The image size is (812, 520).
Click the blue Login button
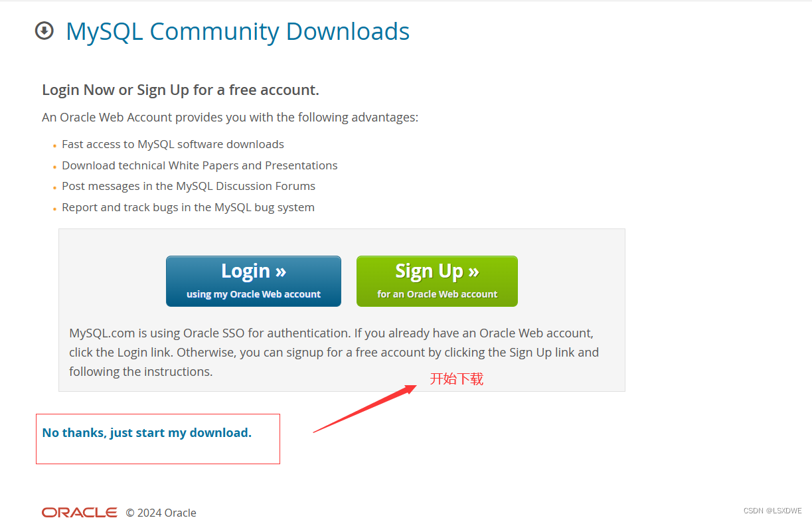[254, 281]
